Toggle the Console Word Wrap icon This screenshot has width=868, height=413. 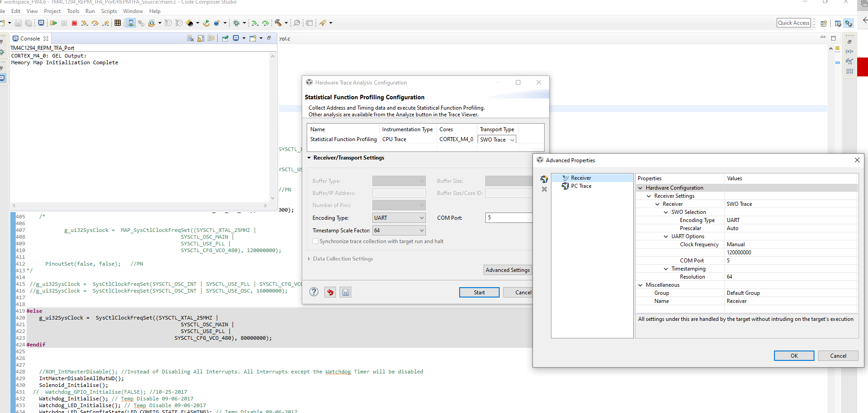click(x=211, y=38)
